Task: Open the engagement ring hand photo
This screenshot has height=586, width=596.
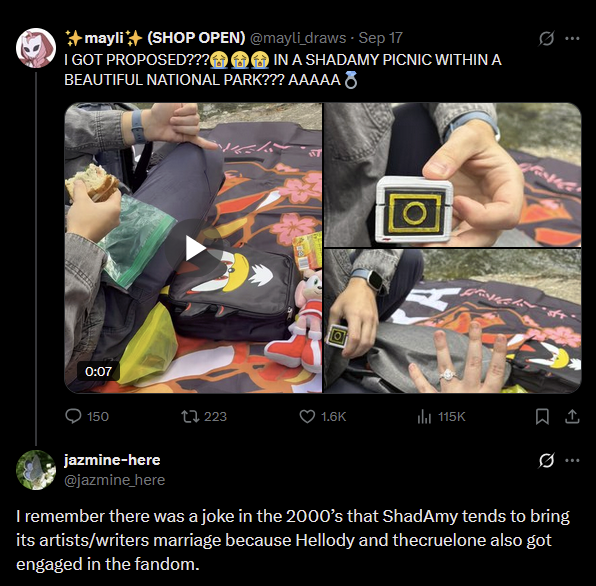Action: point(452,321)
